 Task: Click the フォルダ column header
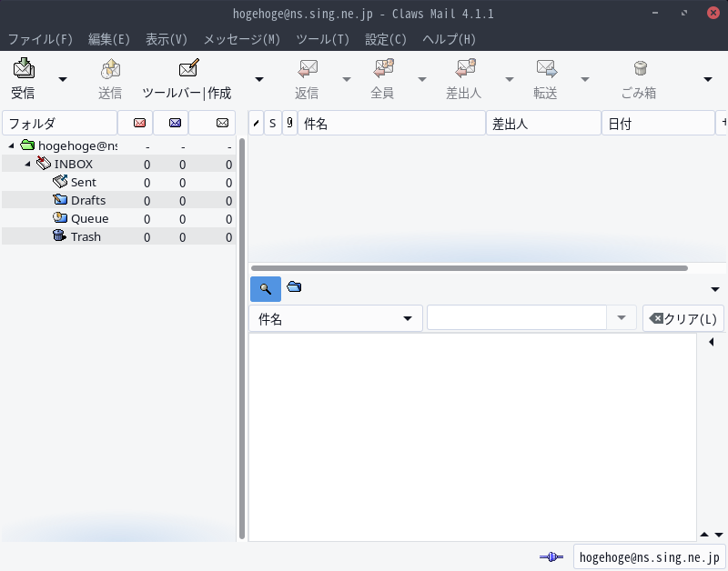pyautogui.click(x=59, y=123)
